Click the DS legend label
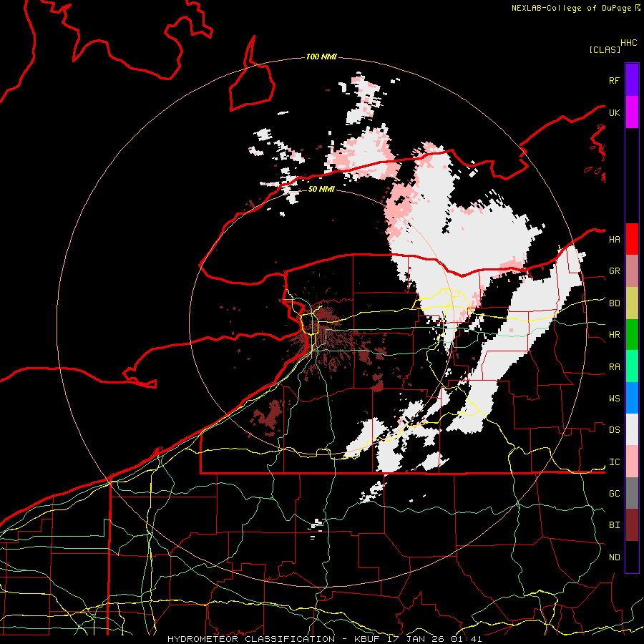 pyautogui.click(x=615, y=430)
